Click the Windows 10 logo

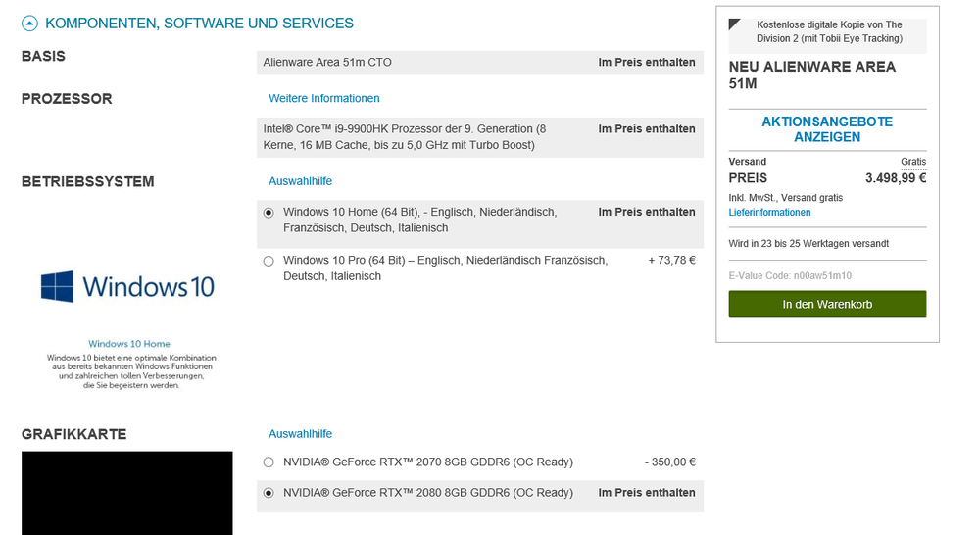127,286
